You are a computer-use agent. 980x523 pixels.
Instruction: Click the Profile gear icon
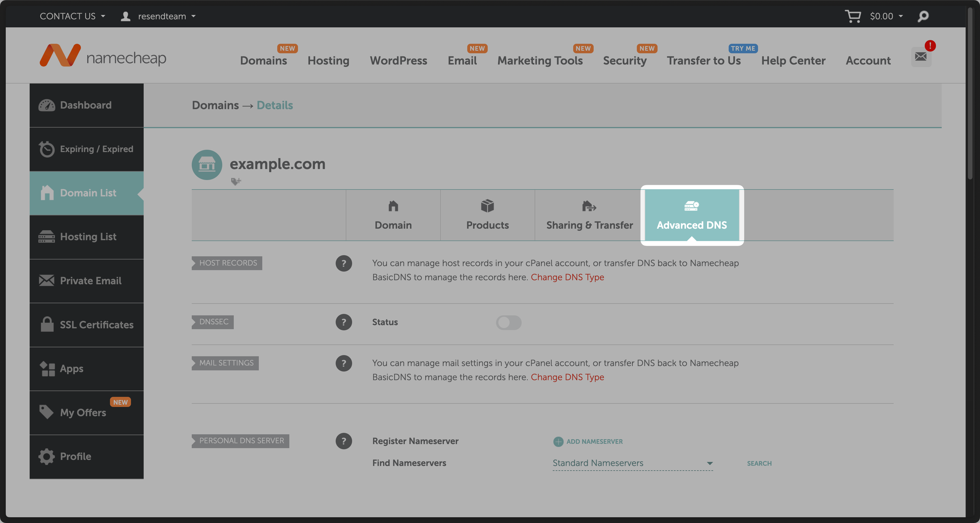tap(46, 456)
